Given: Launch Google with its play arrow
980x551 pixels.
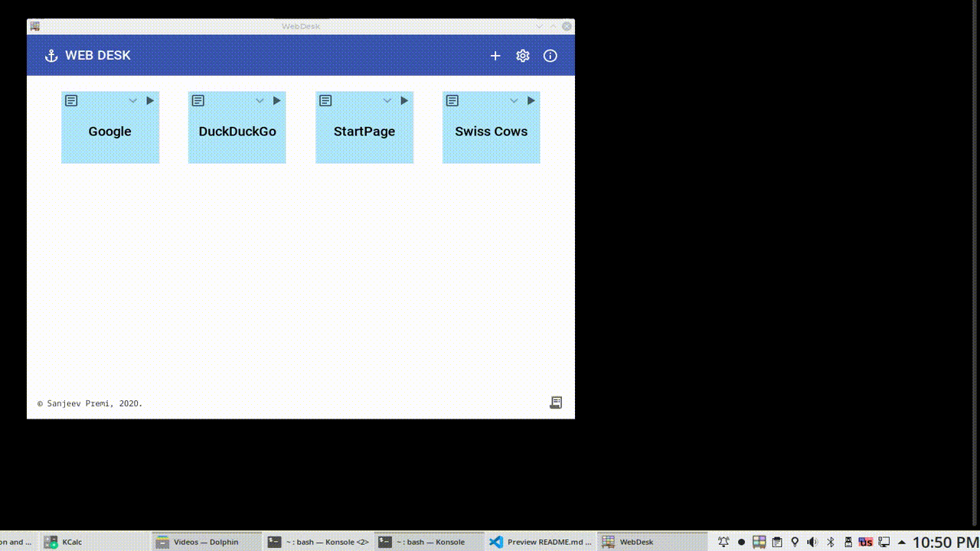Looking at the screenshot, I should [x=150, y=100].
